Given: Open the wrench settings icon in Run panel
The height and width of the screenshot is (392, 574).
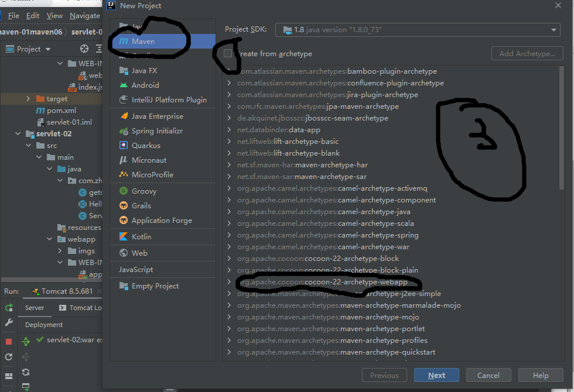Looking at the screenshot, I should pyautogui.click(x=9, y=322).
